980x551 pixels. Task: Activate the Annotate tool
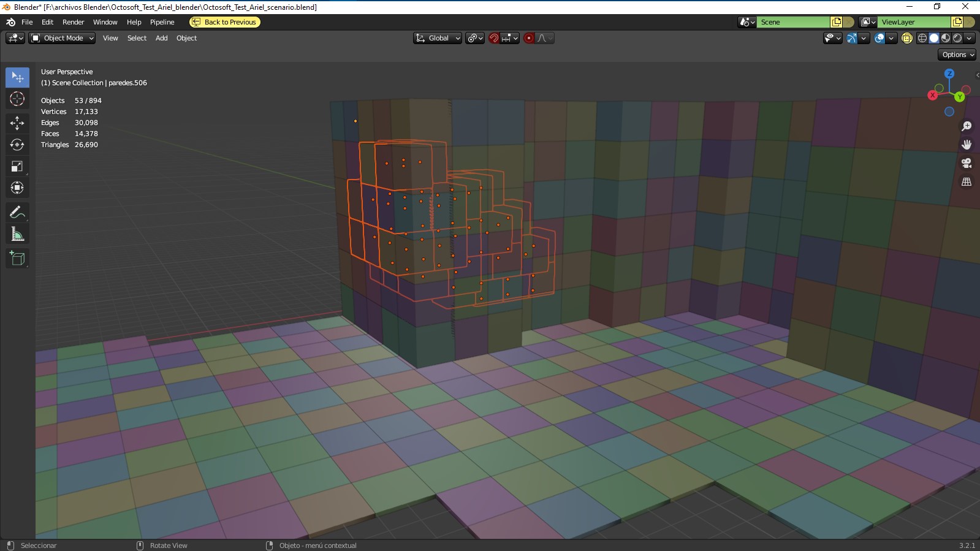17,213
